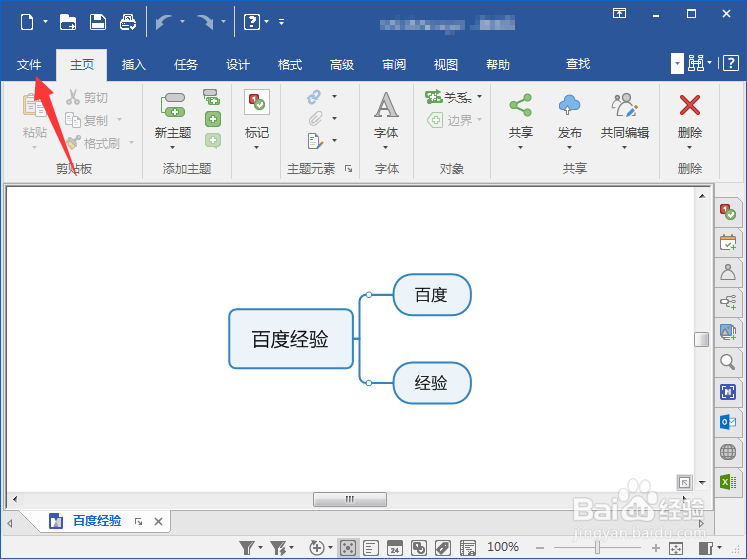Toggle the notes-list view icon left of 100%
Image resolution: width=747 pixels, height=559 pixels.
click(x=468, y=548)
